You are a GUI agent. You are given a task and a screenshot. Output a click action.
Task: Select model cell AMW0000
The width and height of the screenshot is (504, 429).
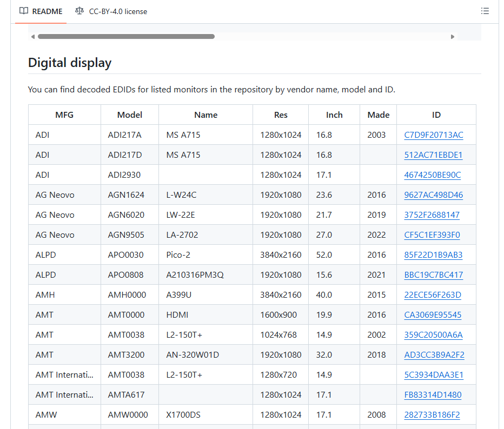[x=130, y=414]
